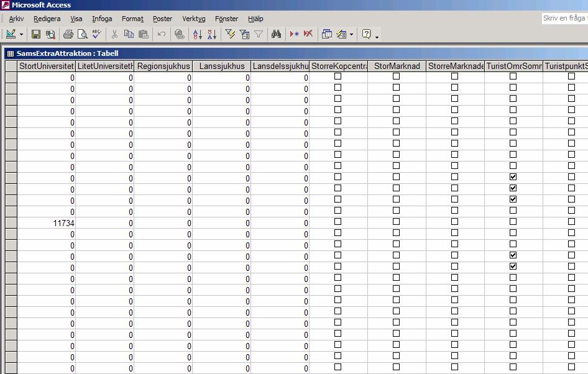Screen dimensions: 588x374
Task: Add a new record
Action: pos(294,34)
